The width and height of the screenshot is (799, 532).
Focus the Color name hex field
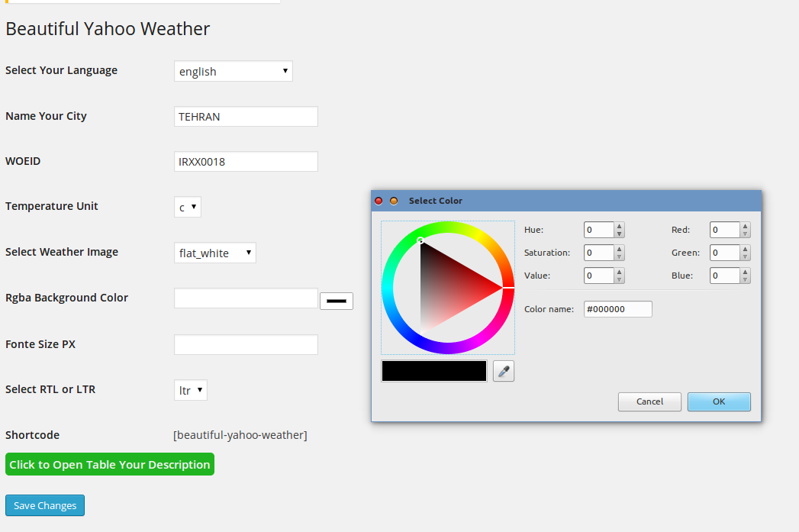[x=617, y=309]
